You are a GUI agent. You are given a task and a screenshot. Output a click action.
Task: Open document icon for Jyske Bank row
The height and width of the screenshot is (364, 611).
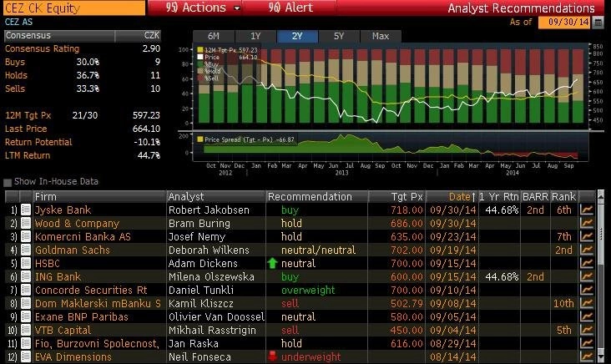(26, 210)
